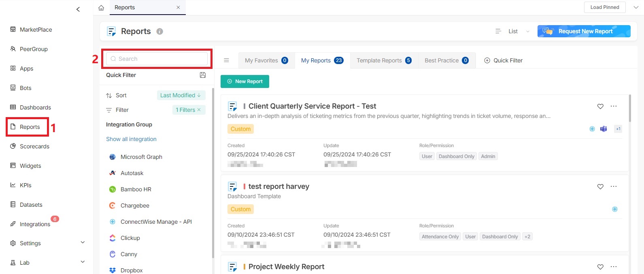Toggle the filter panel hamburger icon
This screenshot has width=644, height=274.
tap(227, 60)
